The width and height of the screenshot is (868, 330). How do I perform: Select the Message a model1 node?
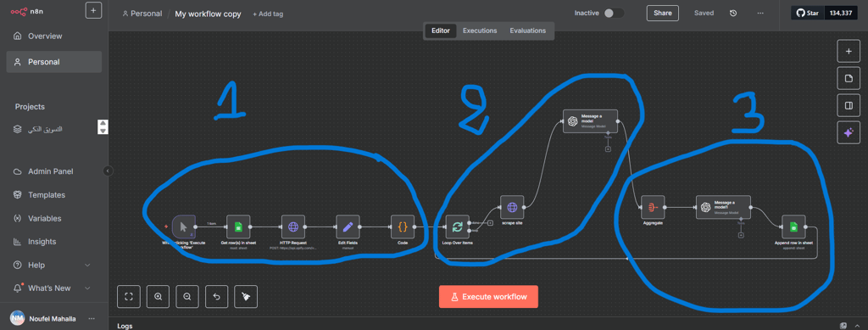(724, 207)
